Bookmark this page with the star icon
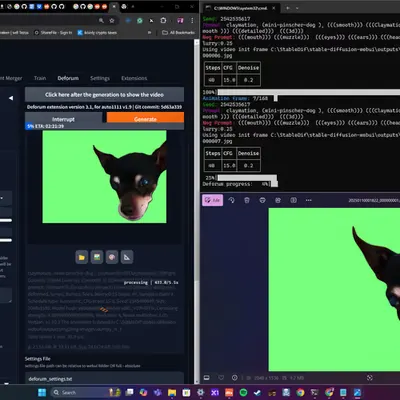 point(112,21)
